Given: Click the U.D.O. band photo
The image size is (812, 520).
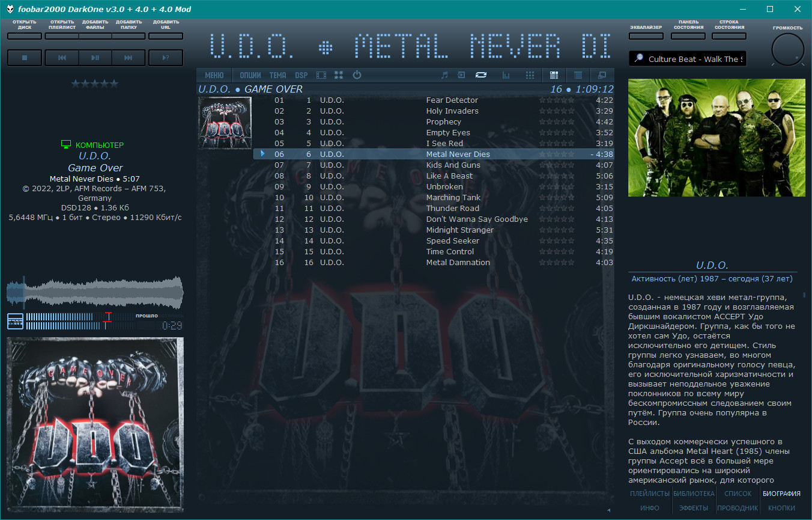Looking at the screenshot, I should click(x=717, y=138).
